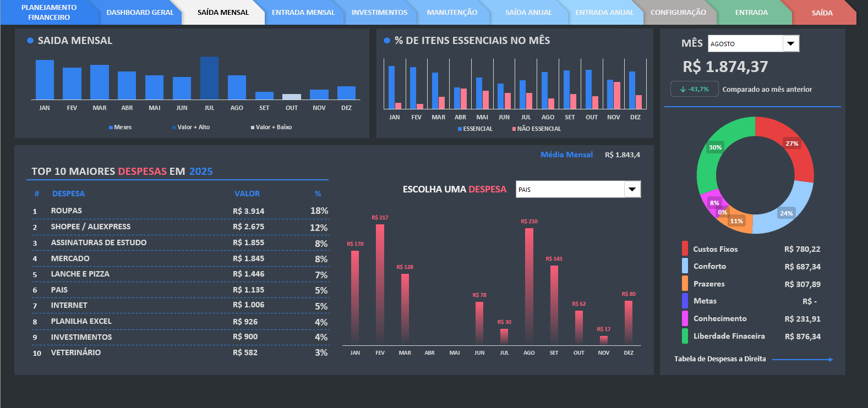This screenshot has width=868, height=408.
Task: Click the down-arrow icon in the -43,7% badge
Action: point(683,89)
